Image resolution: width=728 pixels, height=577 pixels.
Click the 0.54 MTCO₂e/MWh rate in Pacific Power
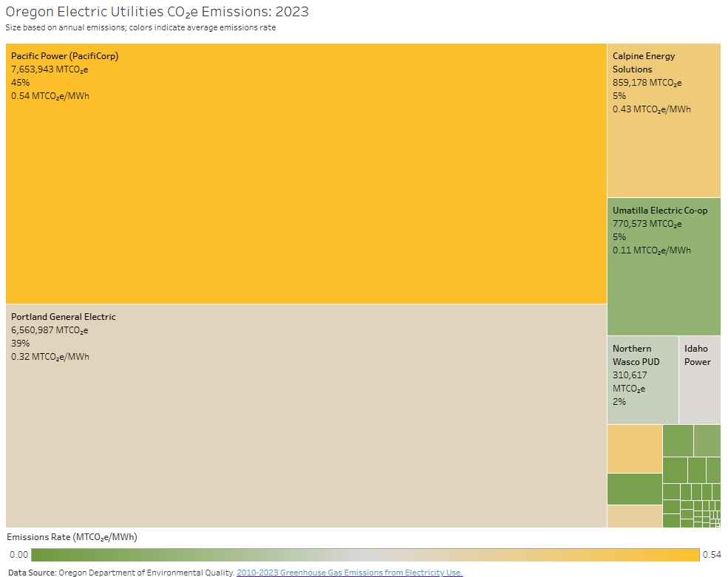tap(50, 96)
